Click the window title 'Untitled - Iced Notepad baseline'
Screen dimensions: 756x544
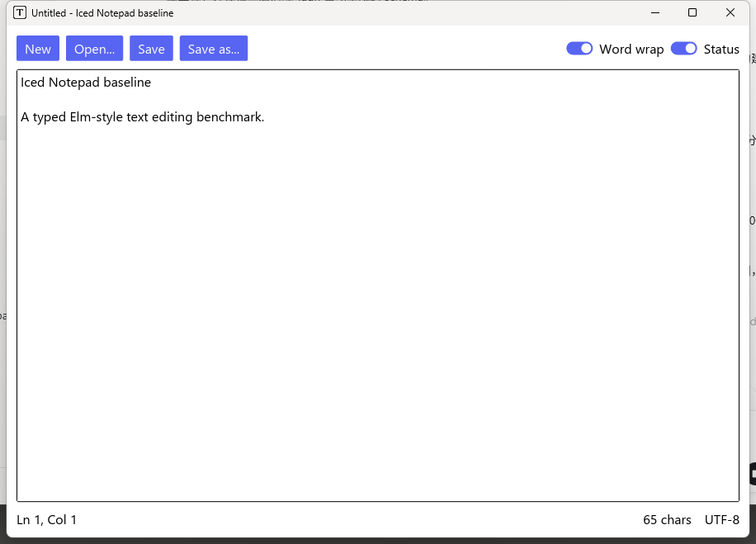tap(102, 13)
